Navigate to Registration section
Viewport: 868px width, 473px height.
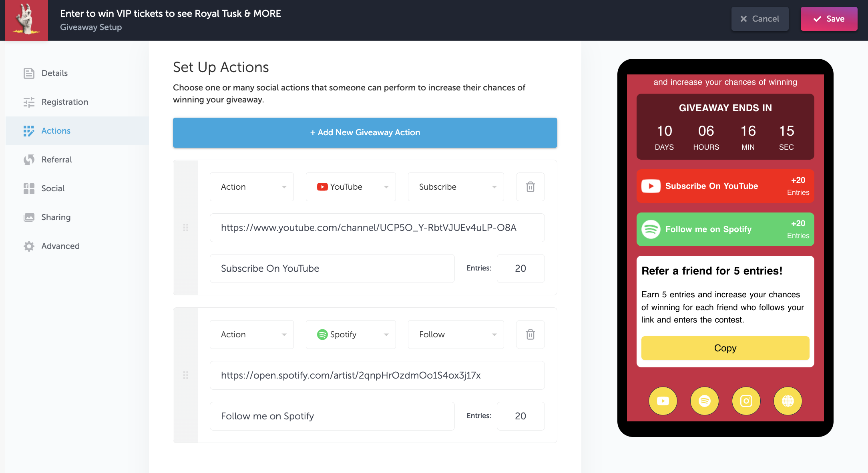[65, 102]
